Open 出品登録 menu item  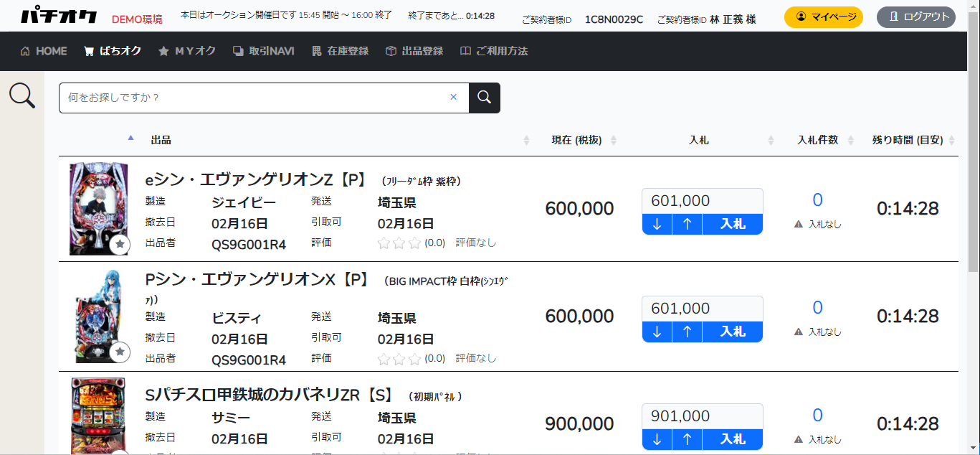coord(414,51)
